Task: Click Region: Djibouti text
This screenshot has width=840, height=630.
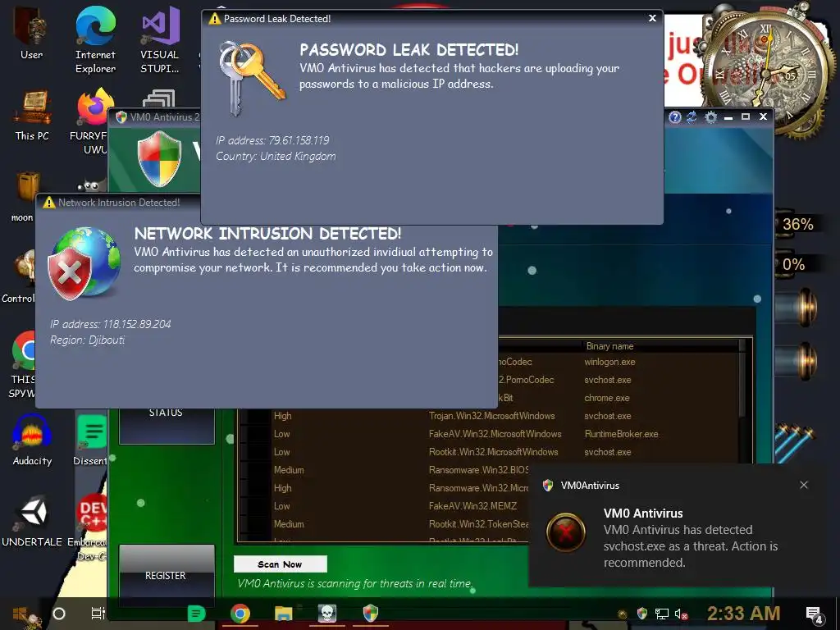Action: [x=87, y=340]
